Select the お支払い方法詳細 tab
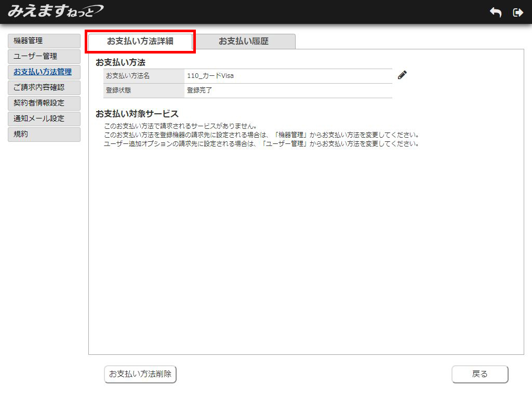Screen dimensions: 532x399 pos(140,42)
